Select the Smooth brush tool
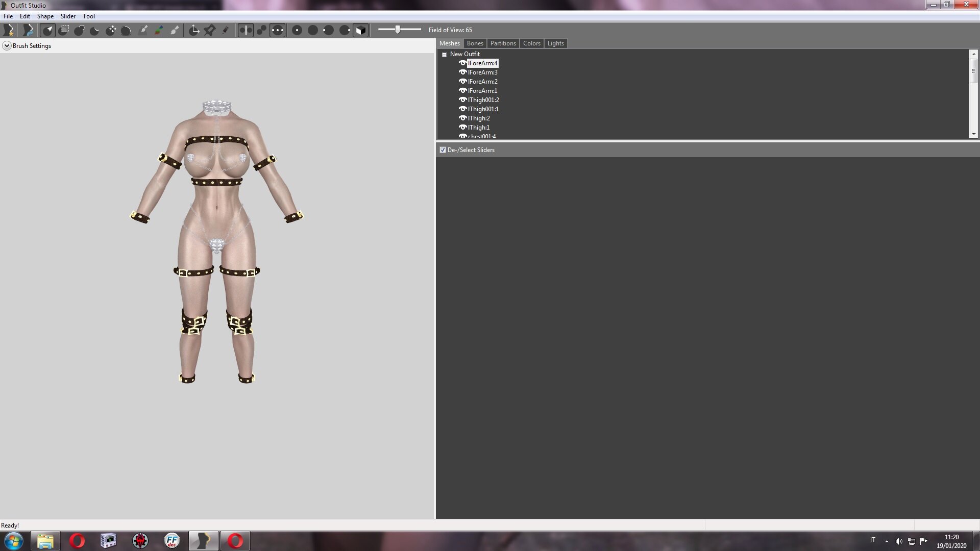 126,30
